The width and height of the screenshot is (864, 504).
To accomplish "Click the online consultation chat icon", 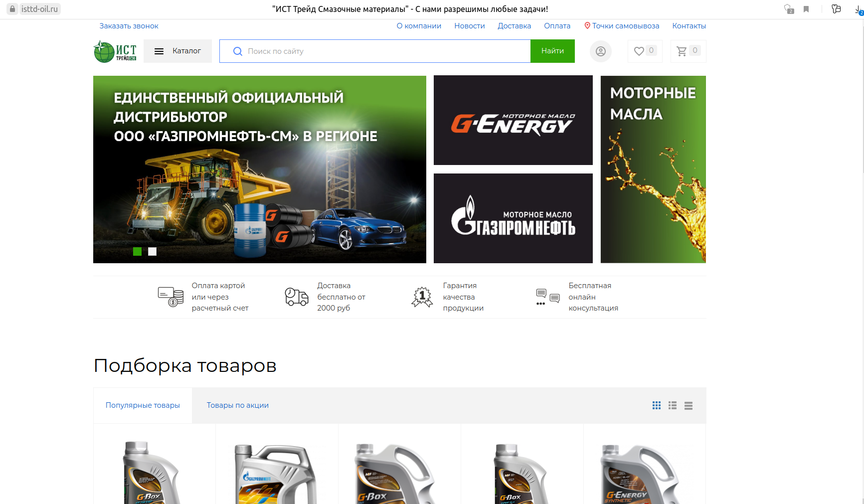I will (x=548, y=297).
